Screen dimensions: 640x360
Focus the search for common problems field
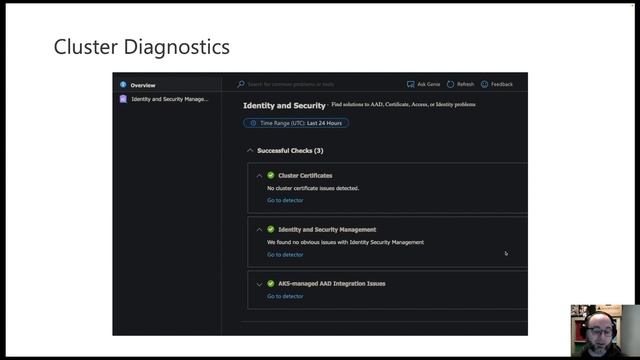pyautogui.click(x=291, y=84)
